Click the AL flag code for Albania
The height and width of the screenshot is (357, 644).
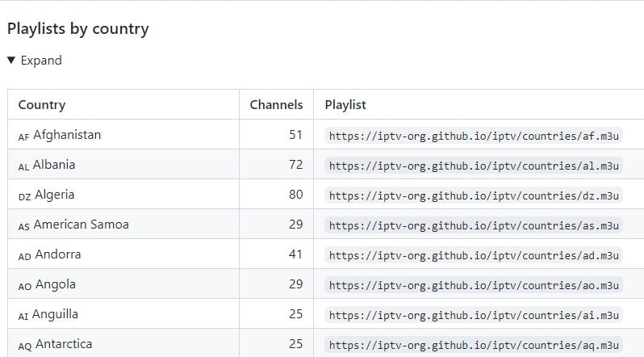pyautogui.click(x=23, y=167)
